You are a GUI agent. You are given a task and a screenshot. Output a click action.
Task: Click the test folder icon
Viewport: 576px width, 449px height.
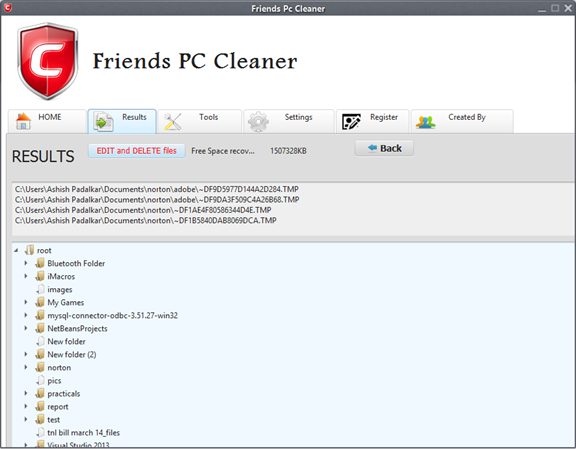[x=40, y=420]
